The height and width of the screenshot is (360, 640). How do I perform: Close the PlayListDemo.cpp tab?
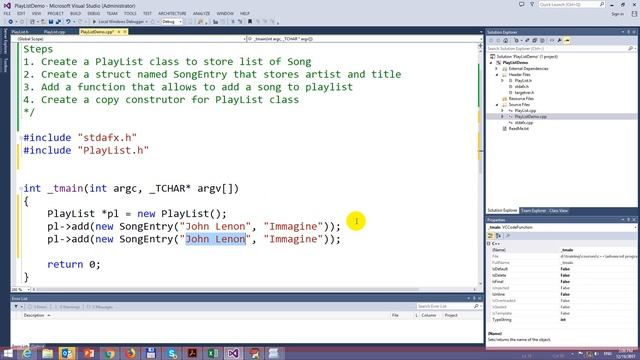pyautogui.click(x=125, y=32)
